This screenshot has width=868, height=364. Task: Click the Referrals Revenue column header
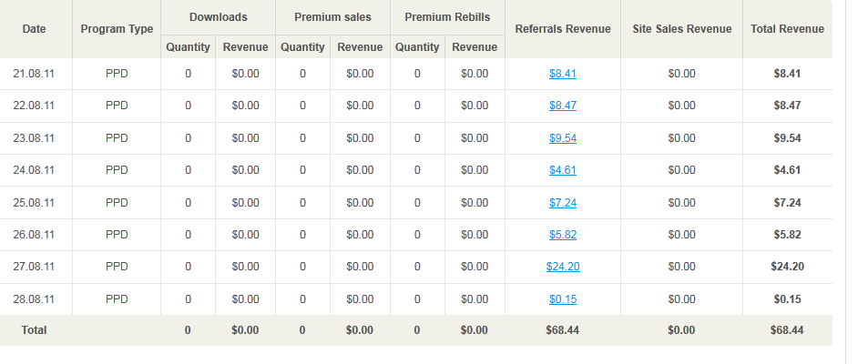[562, 29]
